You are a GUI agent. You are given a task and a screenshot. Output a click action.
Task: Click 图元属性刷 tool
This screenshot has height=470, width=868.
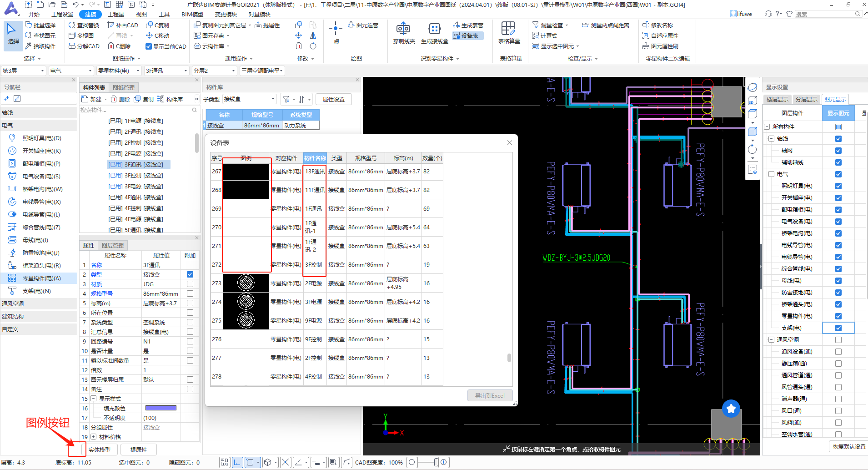(x=660, y=46)
